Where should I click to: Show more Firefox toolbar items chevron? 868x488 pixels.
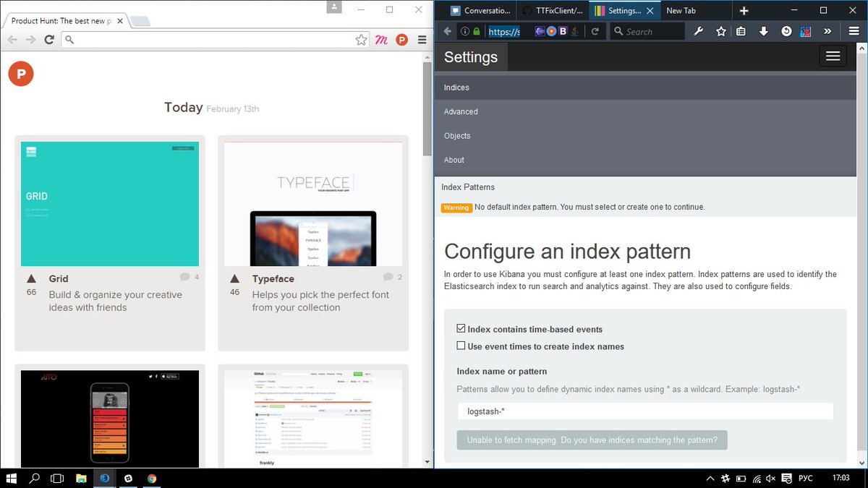click(827, 31)
